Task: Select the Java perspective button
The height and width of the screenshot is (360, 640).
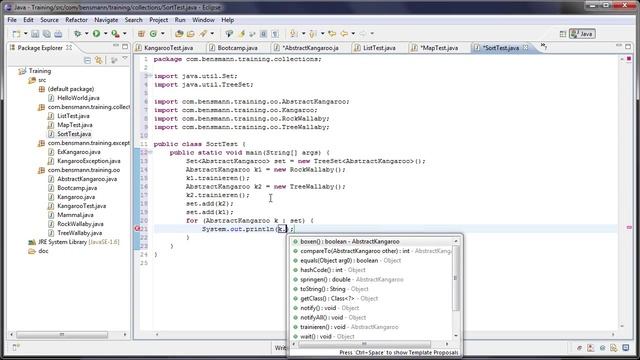Action: [582, 34]
